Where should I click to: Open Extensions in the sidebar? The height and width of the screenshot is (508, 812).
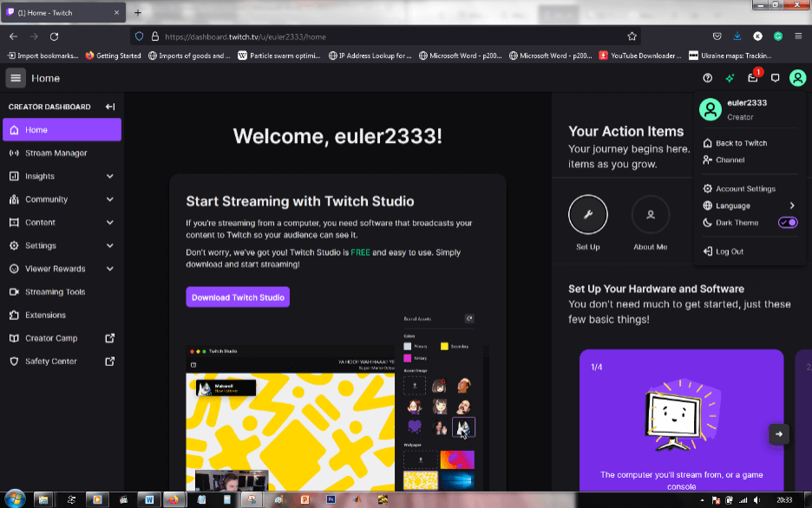tap(62, 315)
